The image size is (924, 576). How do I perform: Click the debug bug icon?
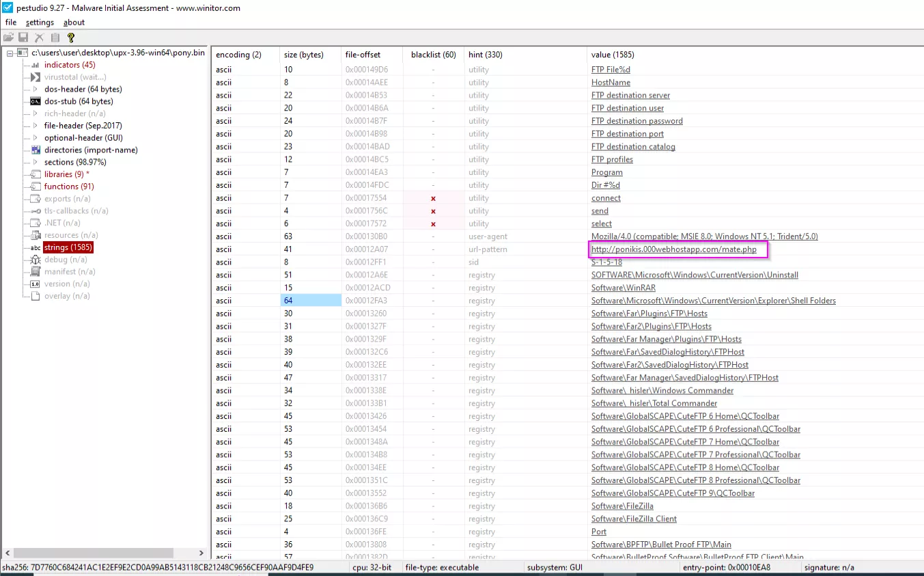36,260
